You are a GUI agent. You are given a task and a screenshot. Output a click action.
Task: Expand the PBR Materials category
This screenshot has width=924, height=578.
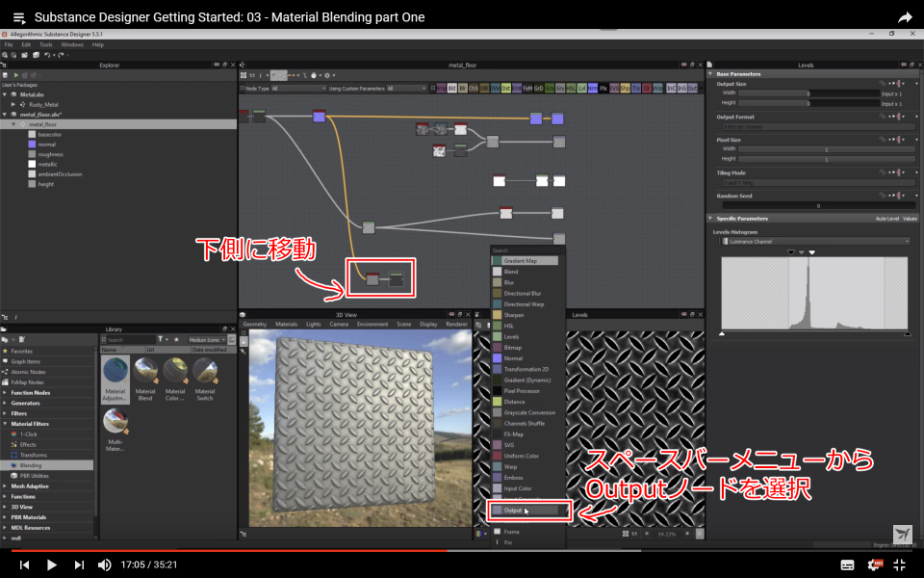(5, 517)
